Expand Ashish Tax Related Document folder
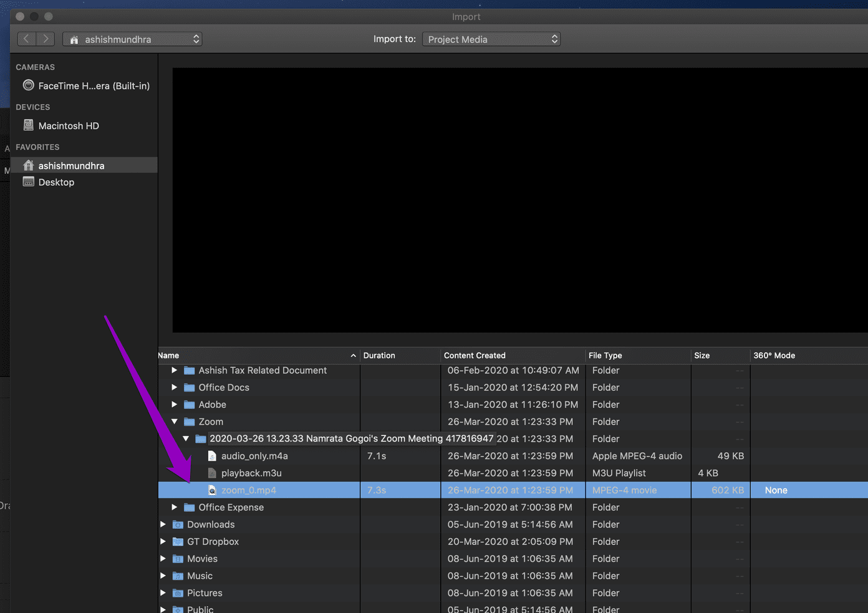Viewport: 868px width, 613px height. [x=174, y=370]
